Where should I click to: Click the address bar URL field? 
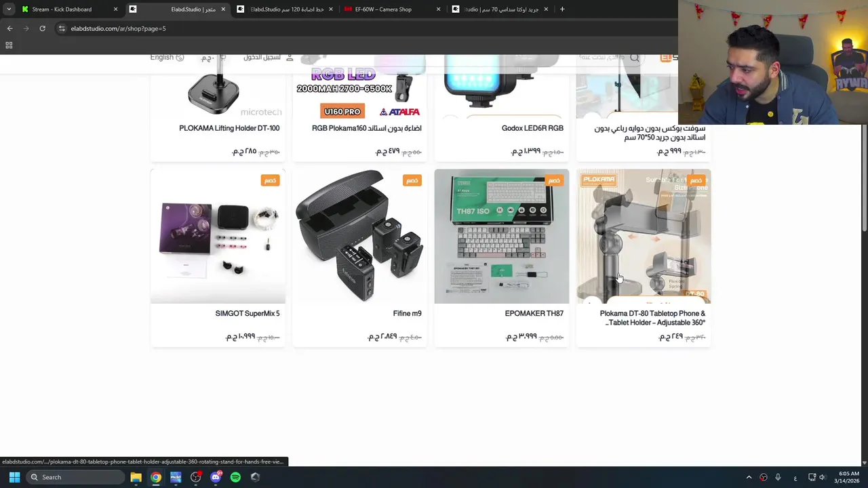[x=366, y=28]
